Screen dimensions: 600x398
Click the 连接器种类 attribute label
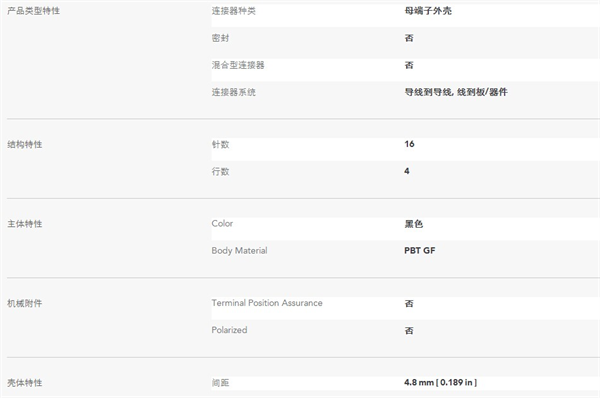233,11
